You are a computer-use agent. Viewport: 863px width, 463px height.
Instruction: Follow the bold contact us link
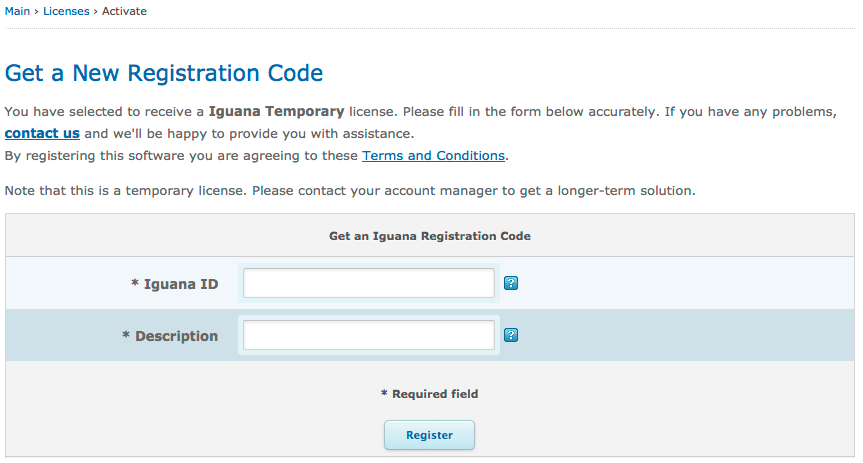click(42, 133)
